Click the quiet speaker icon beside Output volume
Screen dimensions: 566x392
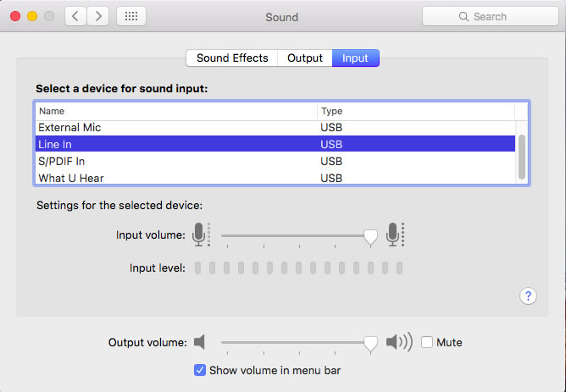tap(200, 342)
